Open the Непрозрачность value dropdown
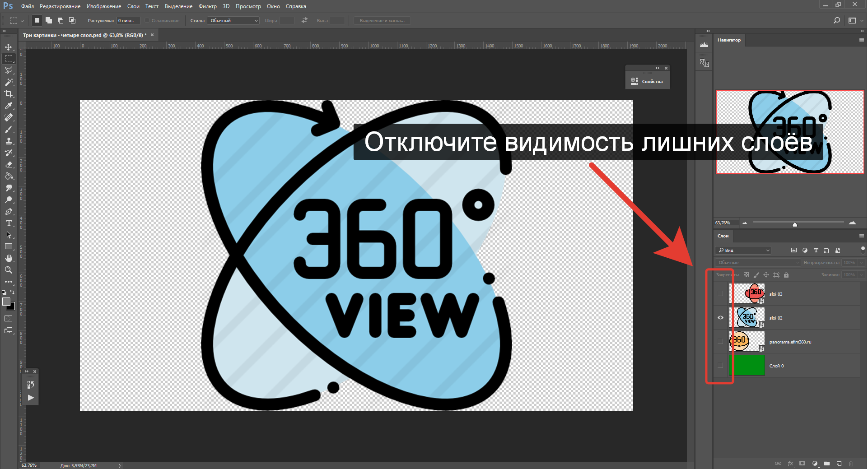 [861, 263]
